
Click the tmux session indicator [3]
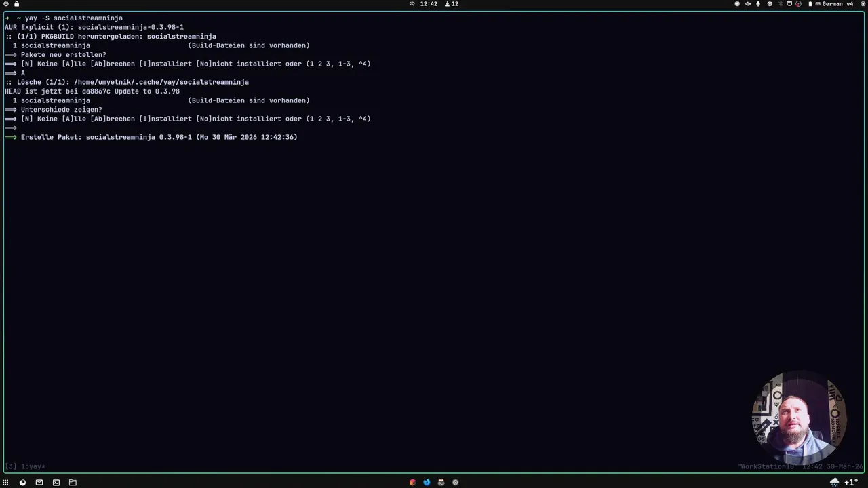(x=10, y=466)
